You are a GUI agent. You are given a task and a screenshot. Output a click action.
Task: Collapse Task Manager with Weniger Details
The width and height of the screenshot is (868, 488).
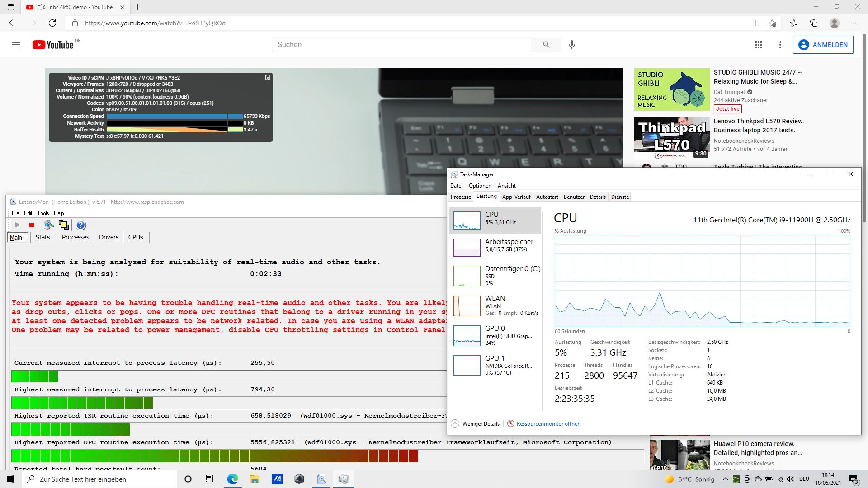(476, 424)
